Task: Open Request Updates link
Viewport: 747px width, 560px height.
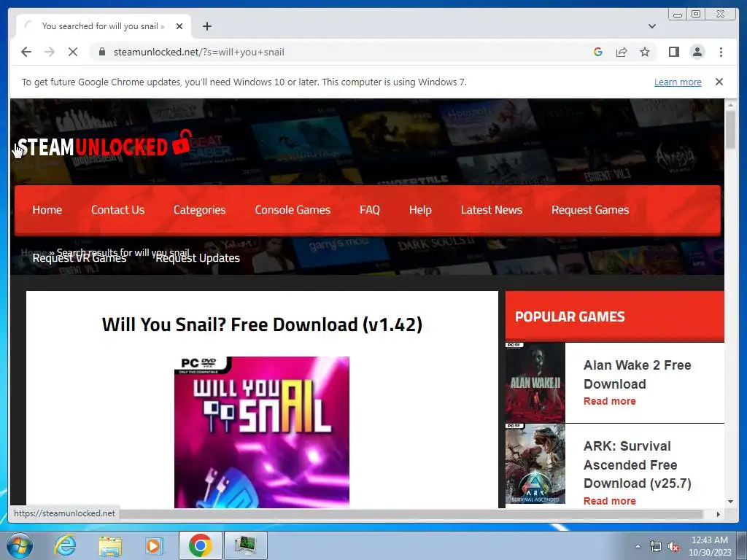Action: click(x=198, y=258)
